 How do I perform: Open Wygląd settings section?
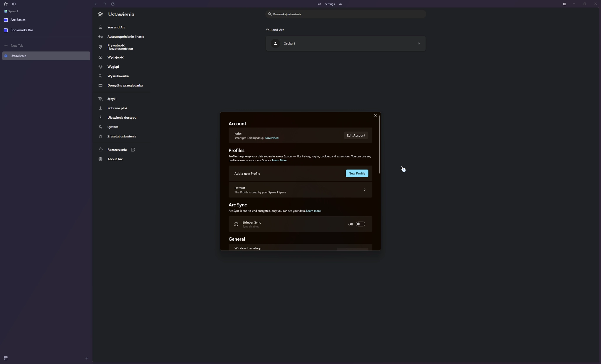(x=113, y=67)
